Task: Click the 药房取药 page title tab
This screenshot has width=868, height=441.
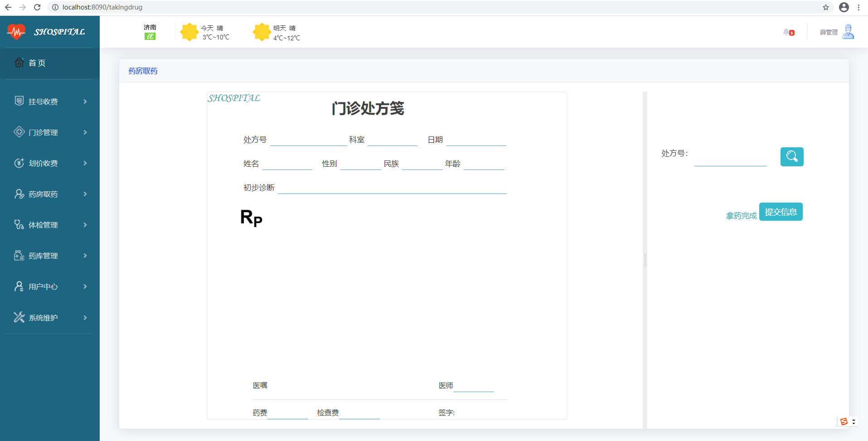Action: (142, 71)
